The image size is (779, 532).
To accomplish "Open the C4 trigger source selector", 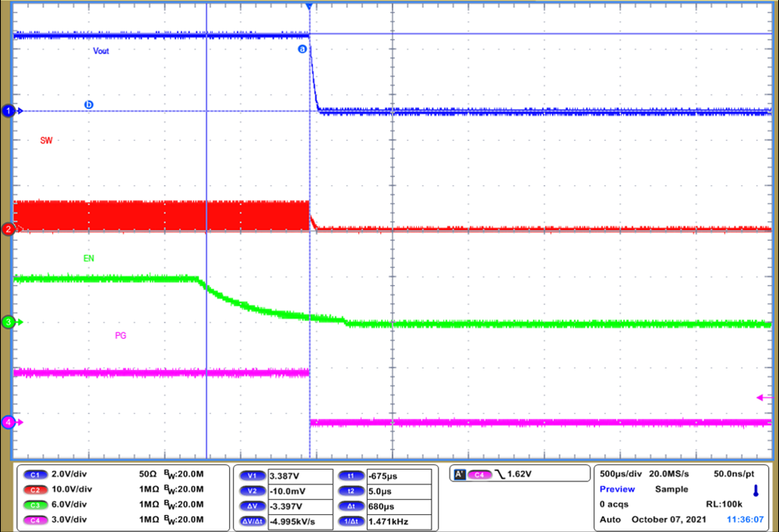I will (481, 473).
